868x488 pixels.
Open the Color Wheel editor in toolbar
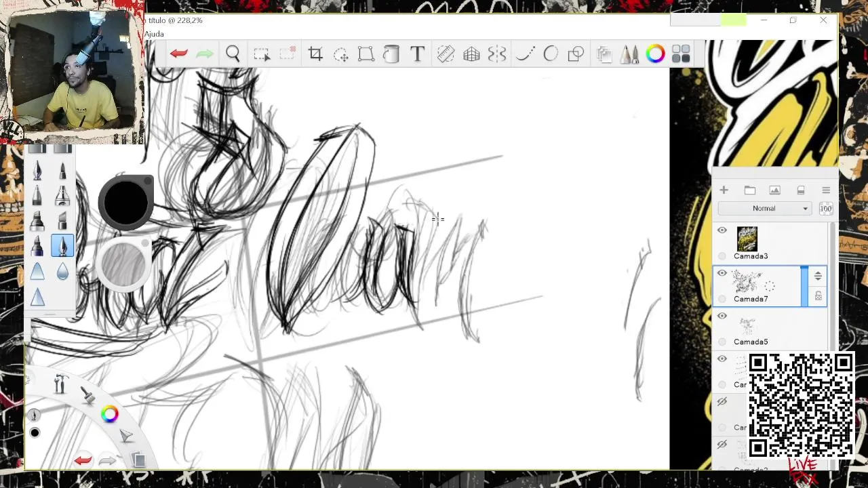(x=655, y=54)
